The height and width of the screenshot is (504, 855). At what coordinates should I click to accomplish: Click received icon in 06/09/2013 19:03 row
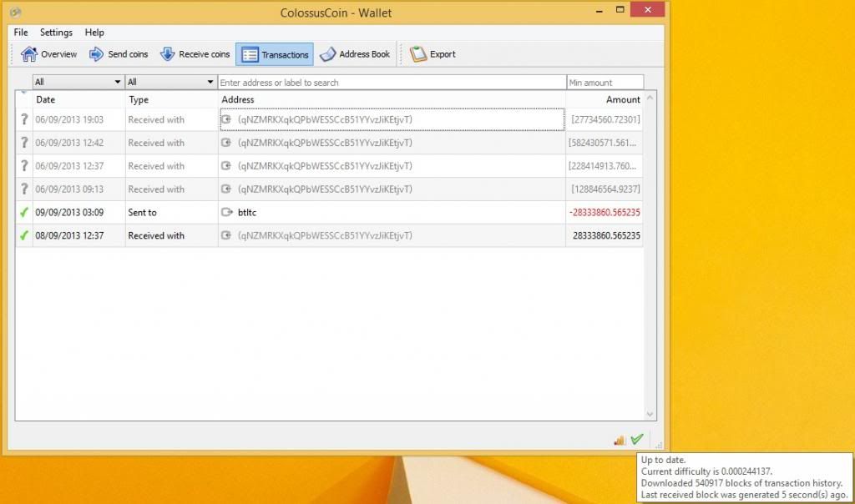(x=226, y=119)
